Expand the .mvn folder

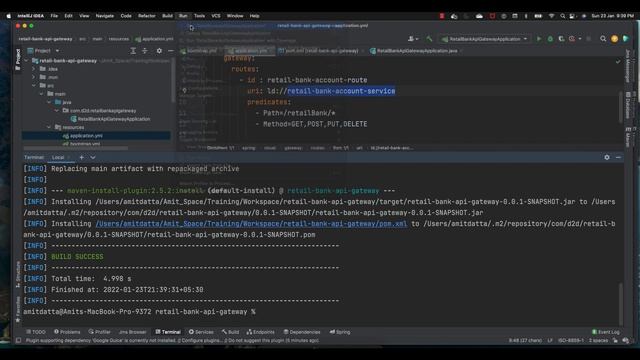pyautogui.click(x=34, y=77)
